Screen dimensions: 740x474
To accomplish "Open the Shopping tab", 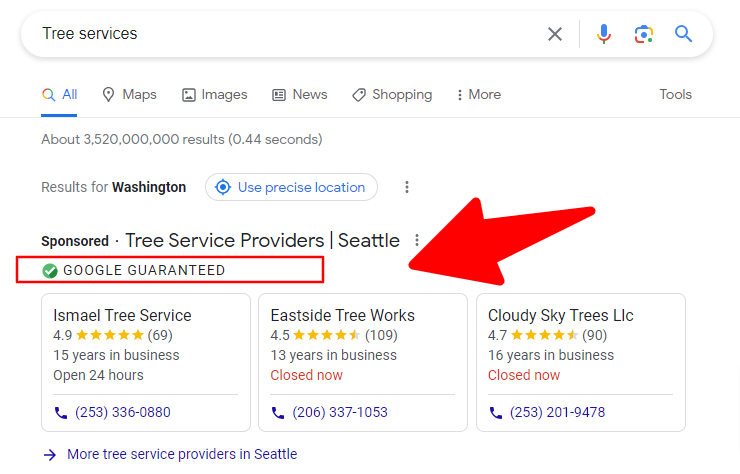I will (392, 95).
